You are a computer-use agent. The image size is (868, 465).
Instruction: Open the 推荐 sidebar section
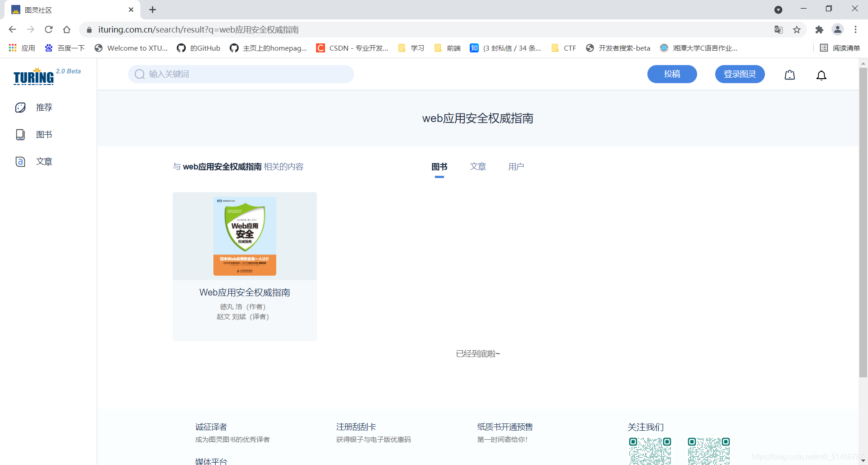[34, 108]
